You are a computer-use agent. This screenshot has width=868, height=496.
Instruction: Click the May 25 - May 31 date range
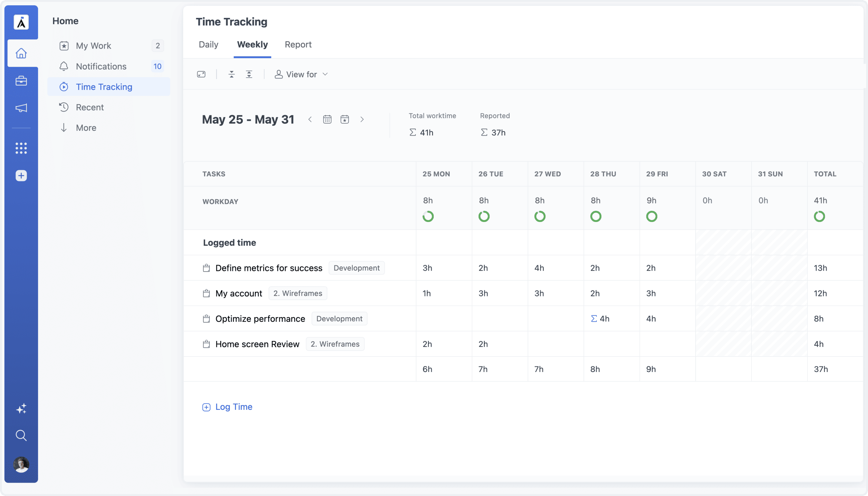(248, 120)
